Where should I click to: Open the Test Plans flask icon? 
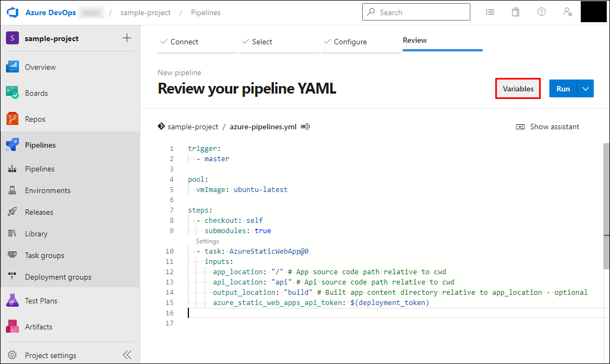point(12,301)
